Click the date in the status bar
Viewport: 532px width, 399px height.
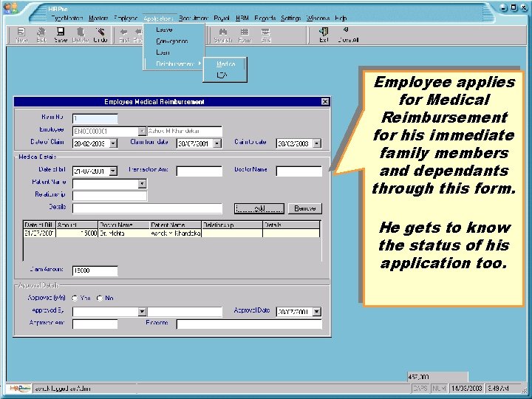(466, 388)
